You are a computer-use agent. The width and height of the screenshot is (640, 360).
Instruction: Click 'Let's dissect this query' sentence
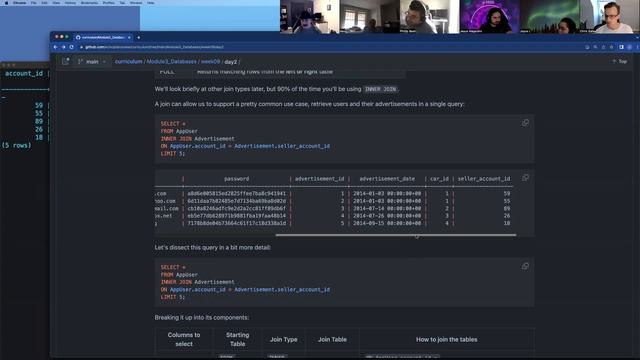point(213,247)
